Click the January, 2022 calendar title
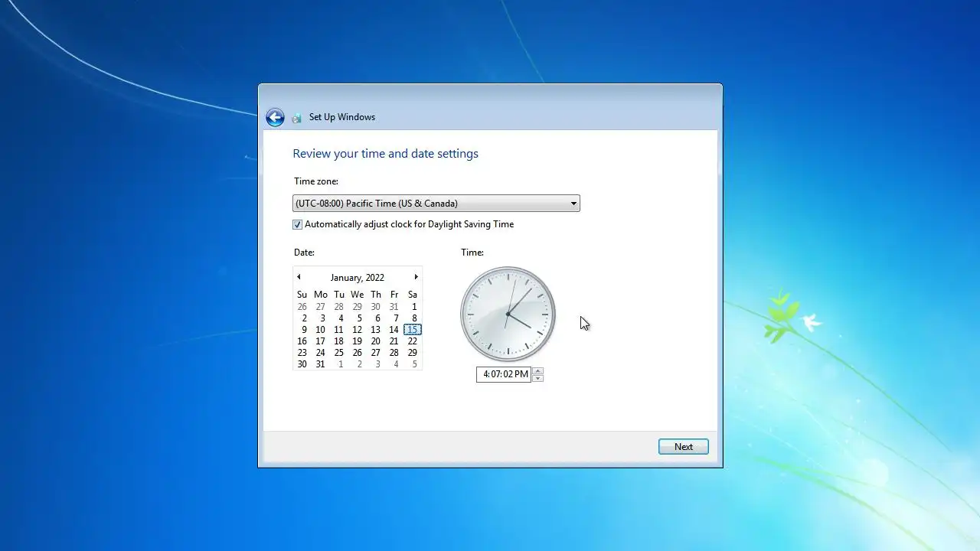 click(x=358, y=278)
